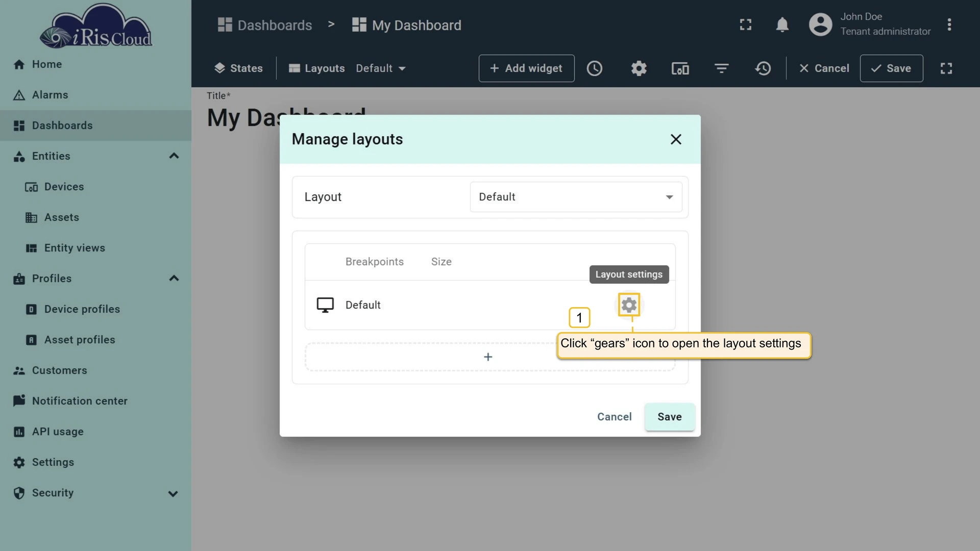Image resolution: width=980 pixels, height=551 pixels.
Task: Open Dashboards in sidebar
Action: (x=95, y=126)
